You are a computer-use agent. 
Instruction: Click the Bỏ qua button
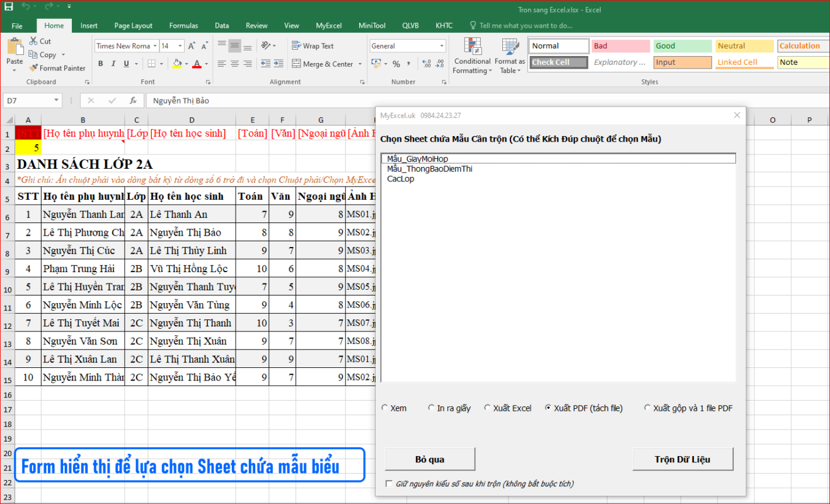[430, 459]
